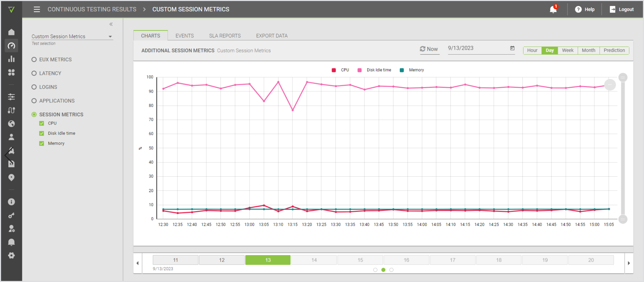Click the info icon in sidebar
The width and height of the screenshot is (644, 282).
12,202
